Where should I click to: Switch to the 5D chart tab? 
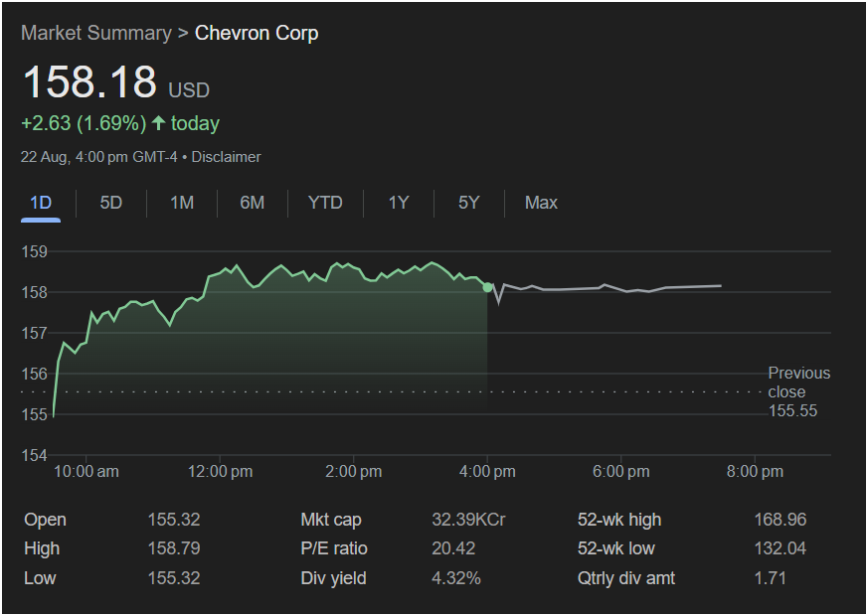pyautogui.click(x=111, y=203)
